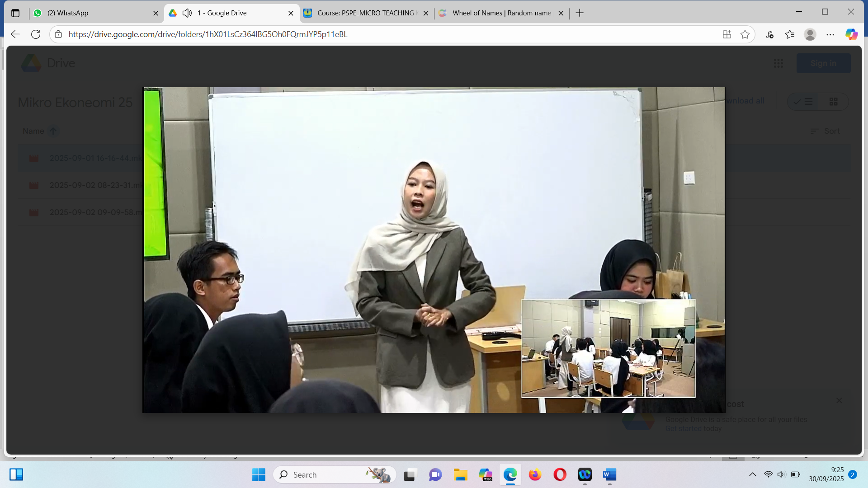868x488 pixels.
Task: Open the browser profile avatar
Action: coord(810,34)
